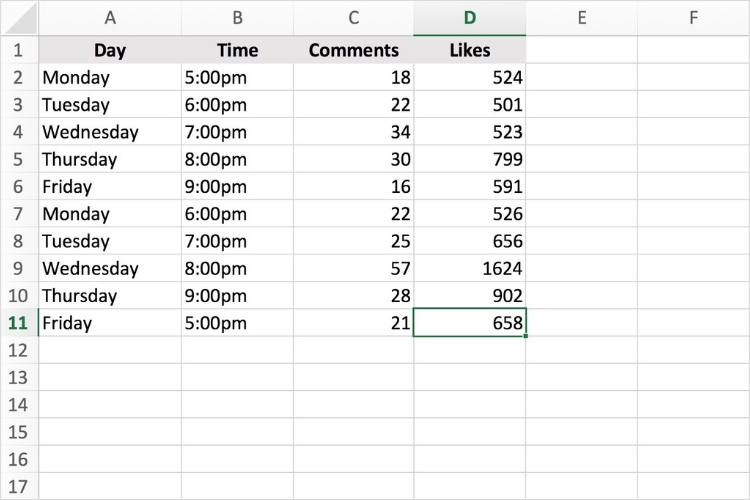Viewport: 750px width, 500px height.
Task: Click the highlighted column D header
Action: point(470,18)
